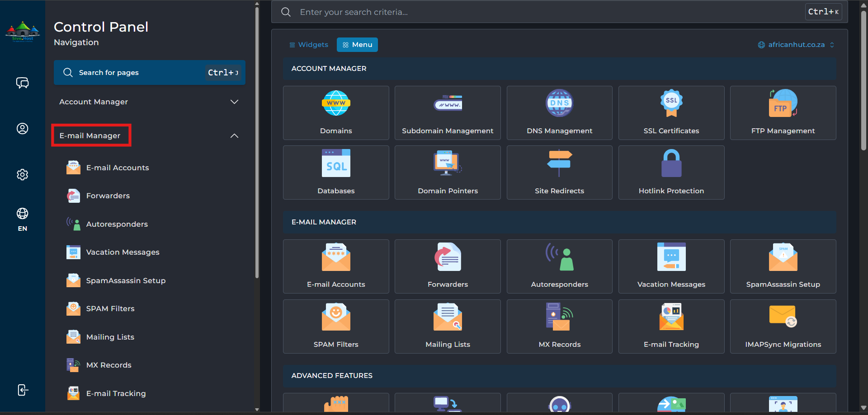The width and height of the screenshot is (868, 415).
Task: Open MX Records tile in main grid
Action: (x=559, y=326)
